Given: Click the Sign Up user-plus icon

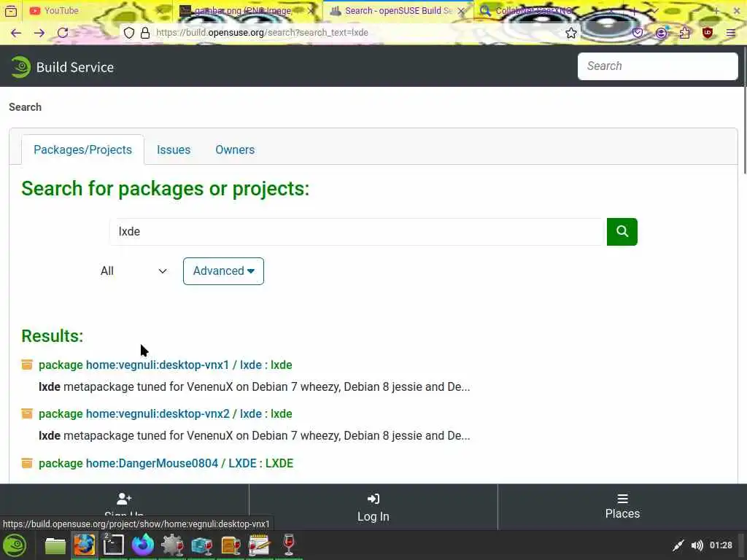Looking at the screenshot, I should (x=124, y=499).
